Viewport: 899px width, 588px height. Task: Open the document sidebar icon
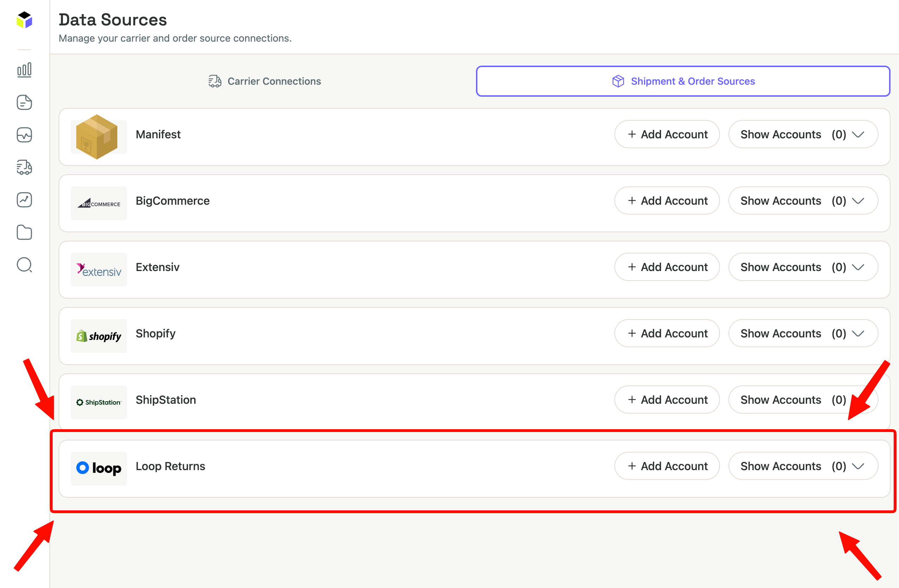pyautogui.click(x=25, y=102)
